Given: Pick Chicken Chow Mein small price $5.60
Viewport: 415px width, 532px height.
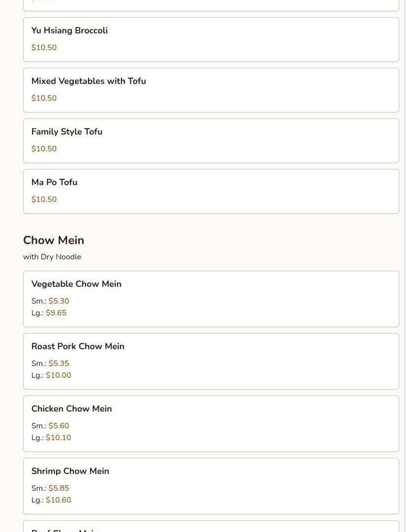Looking at the screenshot, I should (x=59, y=426).
